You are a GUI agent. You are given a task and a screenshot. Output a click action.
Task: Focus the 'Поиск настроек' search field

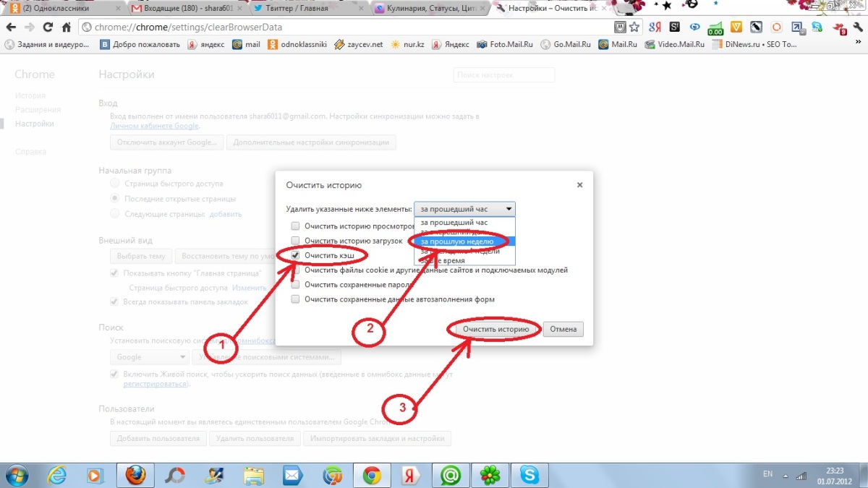point(504,74)
